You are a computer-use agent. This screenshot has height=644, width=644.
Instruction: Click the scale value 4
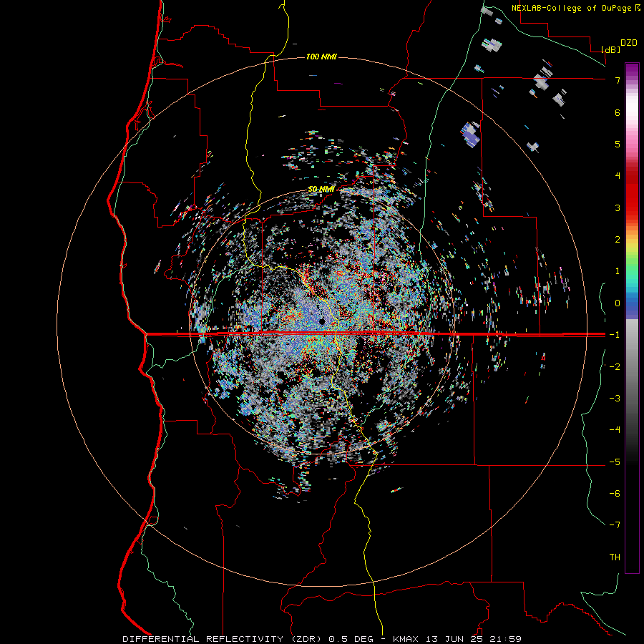click(x=618, y=176)
